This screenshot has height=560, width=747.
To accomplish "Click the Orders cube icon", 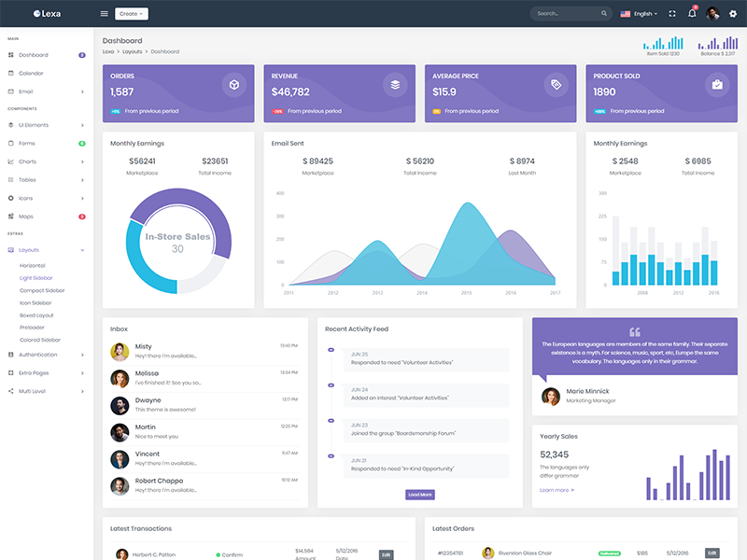I will click(x=233, y=85).
